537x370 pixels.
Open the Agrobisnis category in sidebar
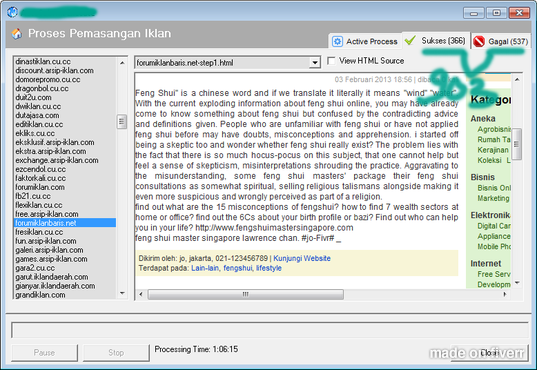click(494, 130)
